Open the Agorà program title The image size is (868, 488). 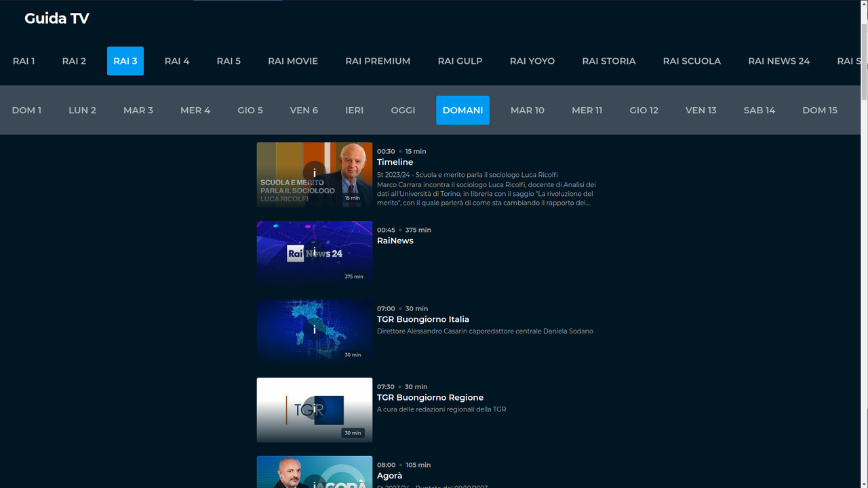click(390, 476)
